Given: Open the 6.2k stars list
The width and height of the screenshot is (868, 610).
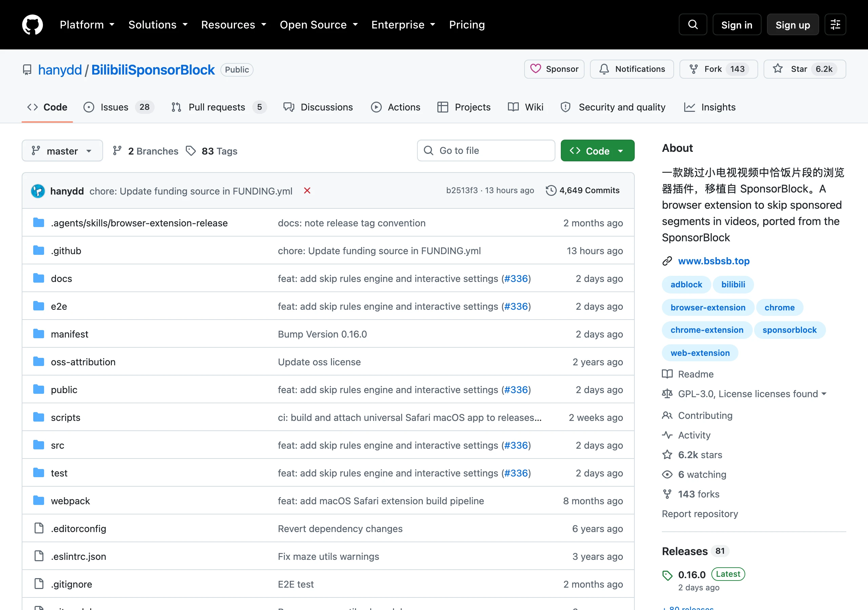Looking at the screenshot, I should click(x=692, y=455).
